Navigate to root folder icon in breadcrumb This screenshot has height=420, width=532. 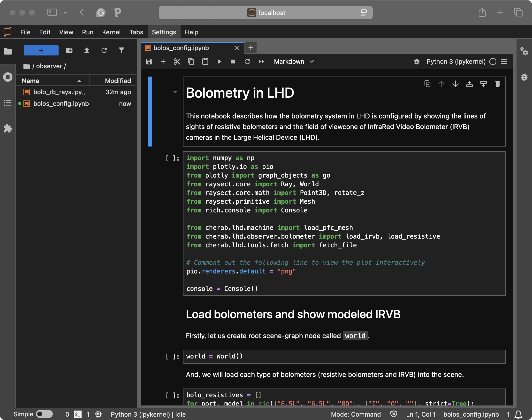pyautogui.click(x=27, y=66)
